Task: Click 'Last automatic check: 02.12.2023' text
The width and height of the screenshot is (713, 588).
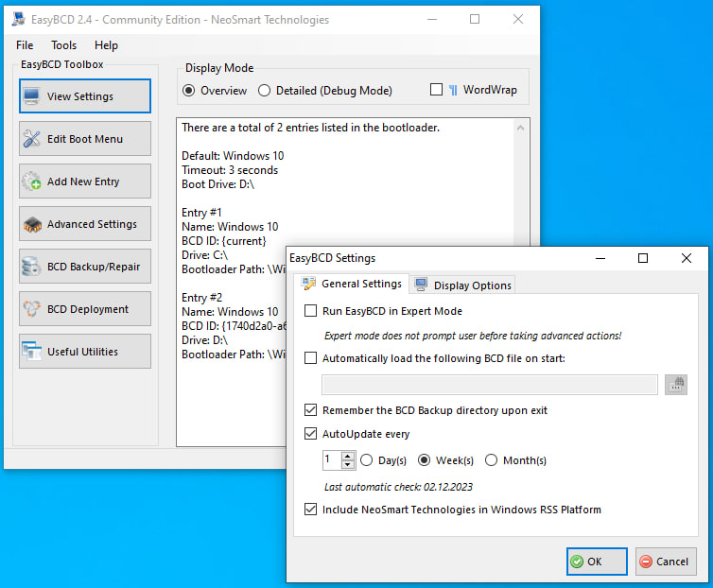Action: pos(398,487)
